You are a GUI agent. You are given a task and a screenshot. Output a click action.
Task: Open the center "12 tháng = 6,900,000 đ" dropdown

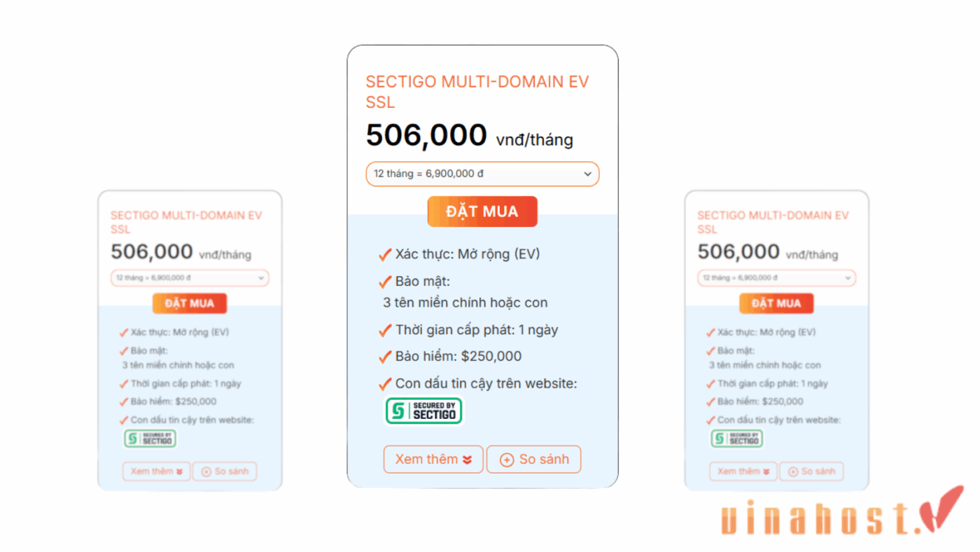(x=482, y=174)
